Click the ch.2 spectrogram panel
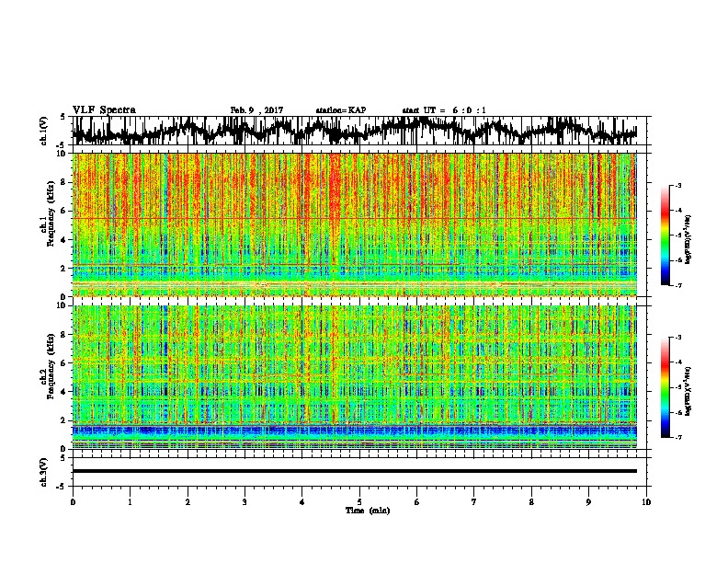Image resolution: width=728 pixels, height=563 pixels. [x=354, y=377]
